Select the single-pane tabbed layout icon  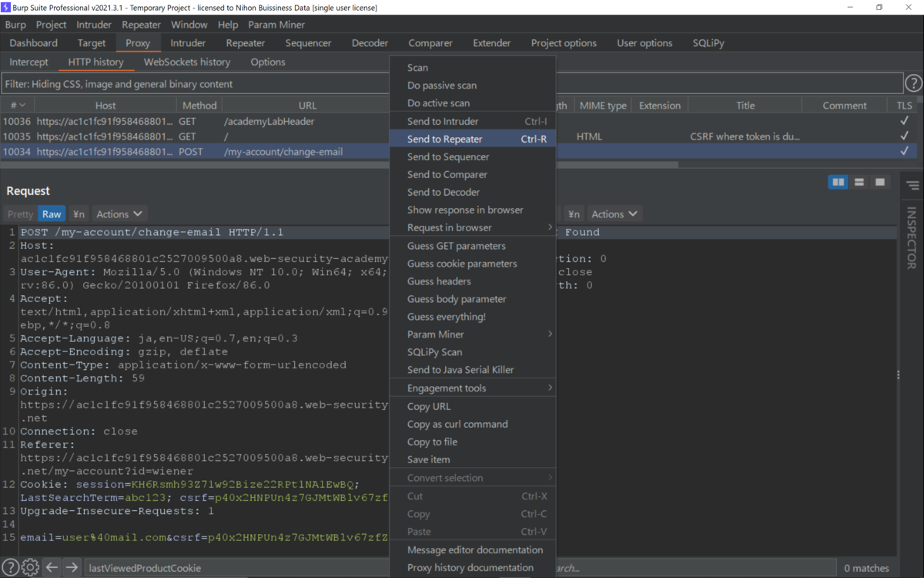click(880, 182)
